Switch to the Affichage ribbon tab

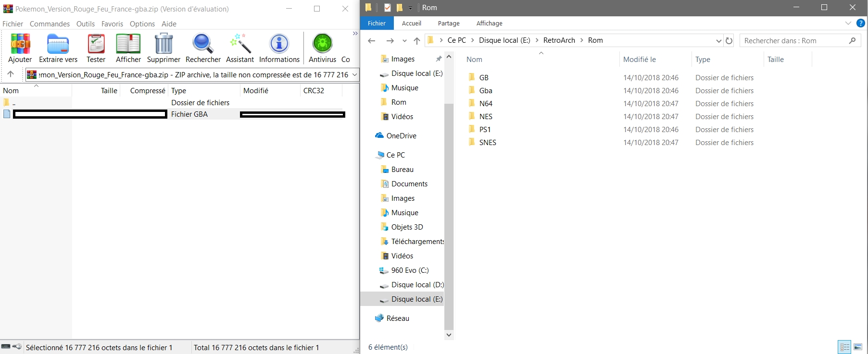point(490,23)
